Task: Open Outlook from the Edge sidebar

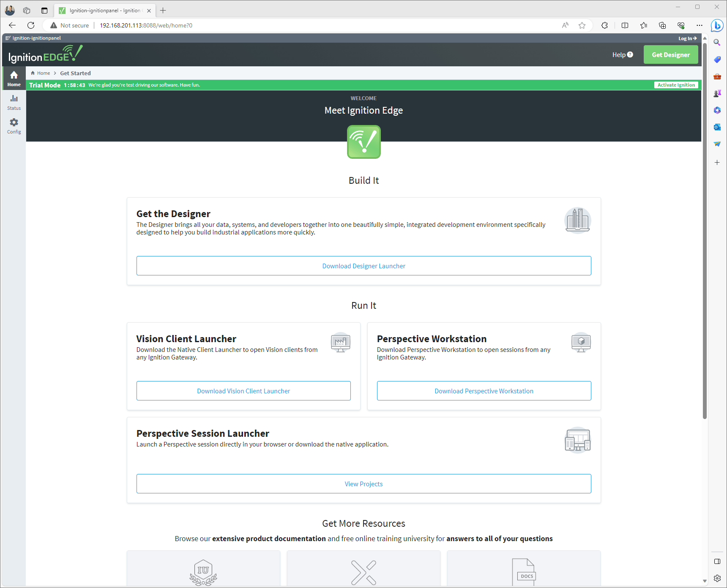Action: pyautogui.click(x=717, y=127)
